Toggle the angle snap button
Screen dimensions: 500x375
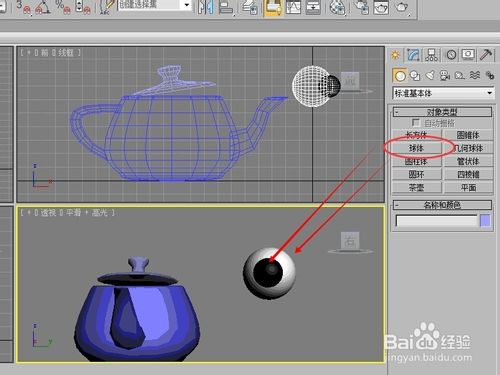[43, 7]
